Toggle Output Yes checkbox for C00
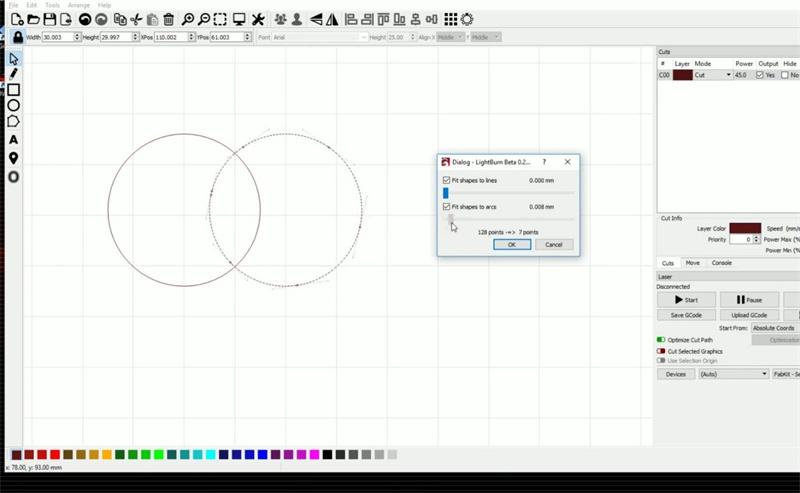Image resolution: width=800 pixels, height=493 pixels. [760, 75]
